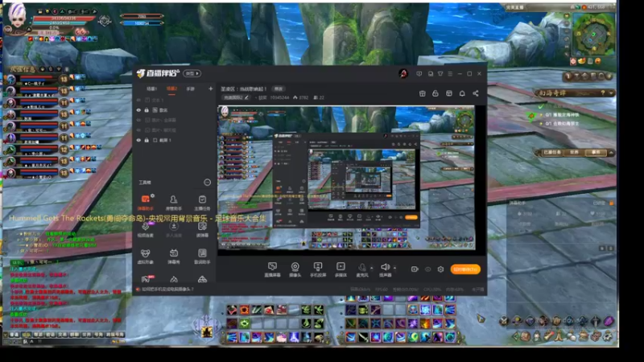Open the room management assistant tool
This screenshot has height=362, width=644.
pos(174,202)
